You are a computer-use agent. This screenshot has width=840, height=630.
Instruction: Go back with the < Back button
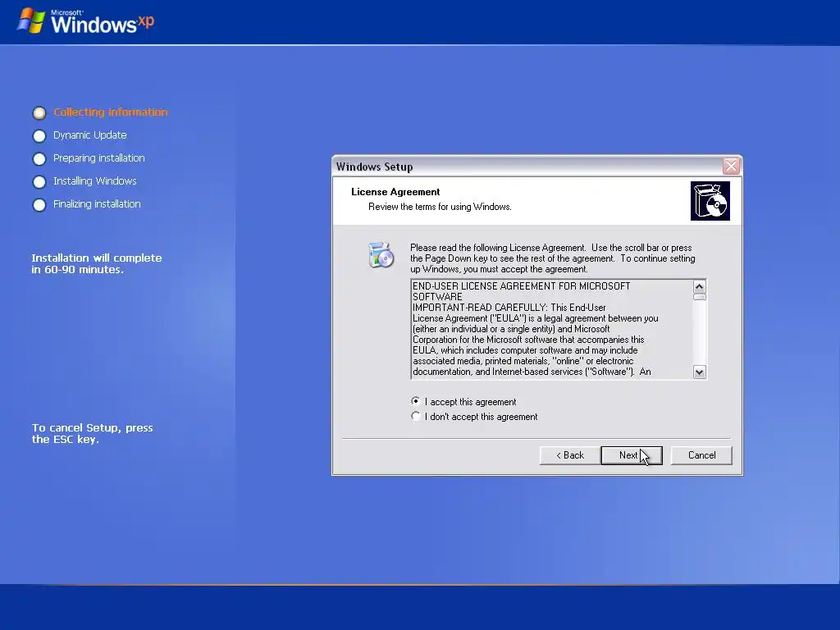point(570,455)
